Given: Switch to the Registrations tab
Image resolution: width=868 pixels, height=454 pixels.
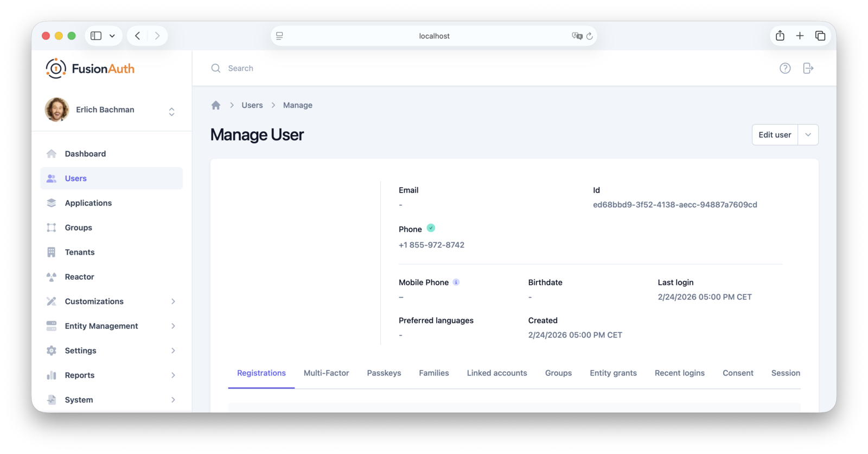Looking at the screenshot, I should (x=261, y=373).
